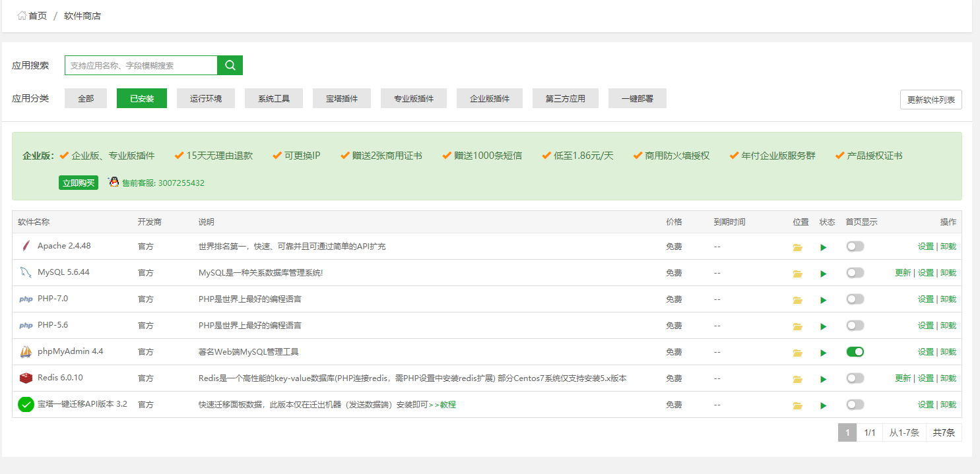Enable homepage display for PHP-7.0
The height and width of the screenshot is (474, 980).
click(x=855, y=299)
